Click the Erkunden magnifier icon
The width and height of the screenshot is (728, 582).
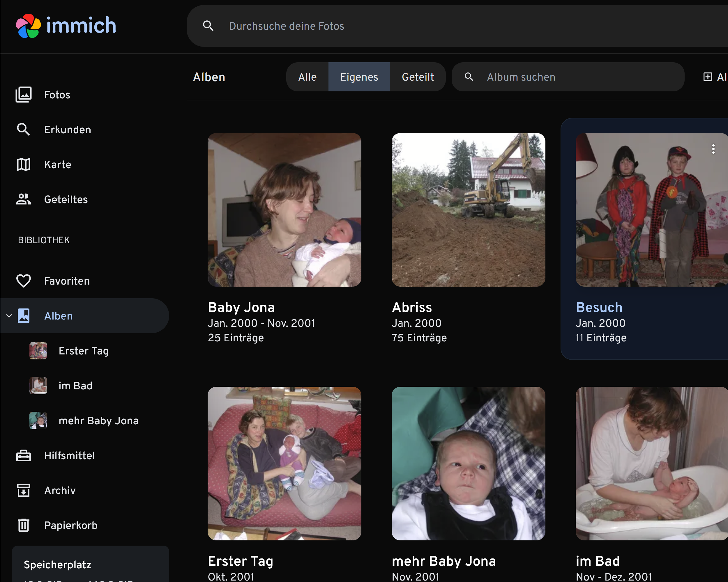tap(23, 129)
